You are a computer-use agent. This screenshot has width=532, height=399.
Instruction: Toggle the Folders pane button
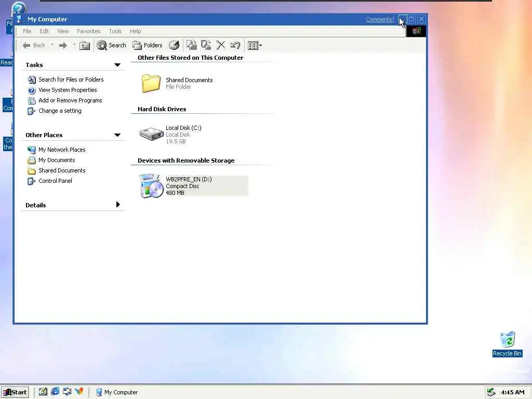(147, 45)
